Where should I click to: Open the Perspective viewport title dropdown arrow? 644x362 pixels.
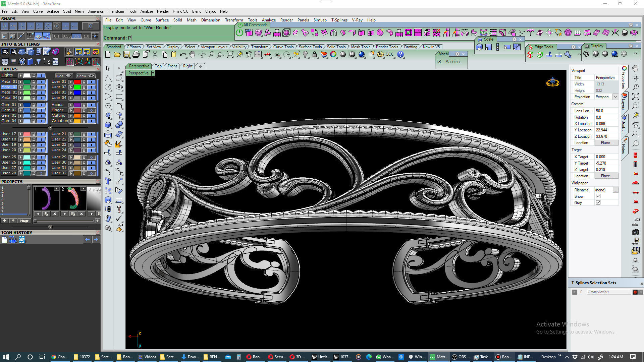click(x=153, y=73)
